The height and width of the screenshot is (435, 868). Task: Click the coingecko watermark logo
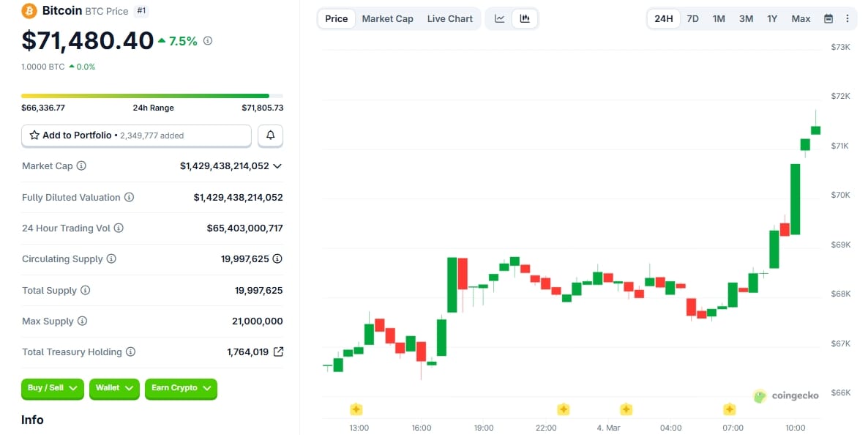pyautogui.click(x=760, y=395)
